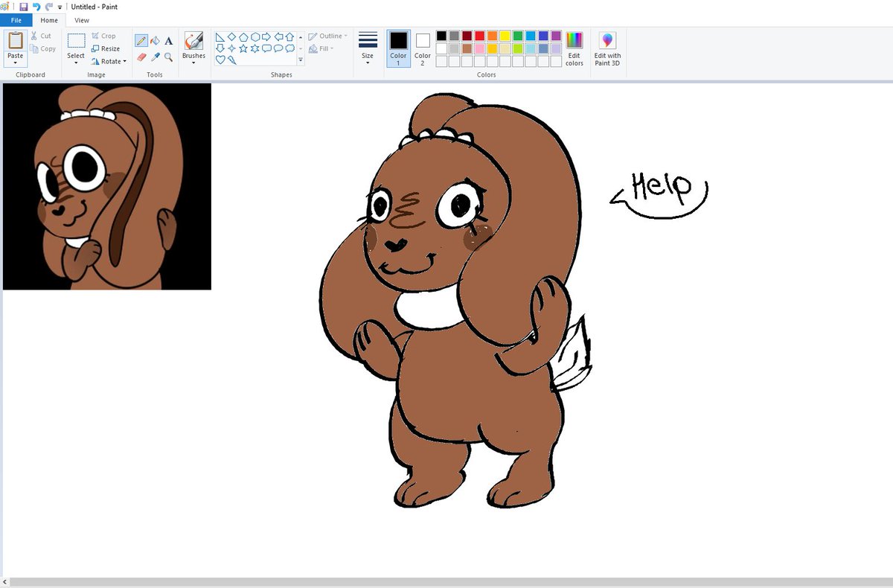Choose the four-point star shape
This screenshot has height=588, width=893.
click(x=231, y=48)
